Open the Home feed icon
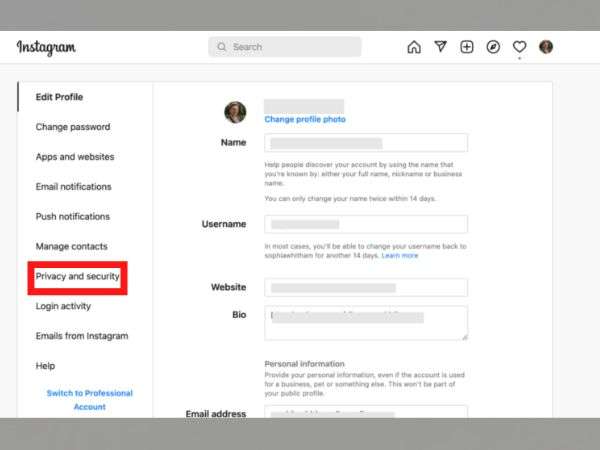This screenshot has height=450, width=600. pos(414,47)
